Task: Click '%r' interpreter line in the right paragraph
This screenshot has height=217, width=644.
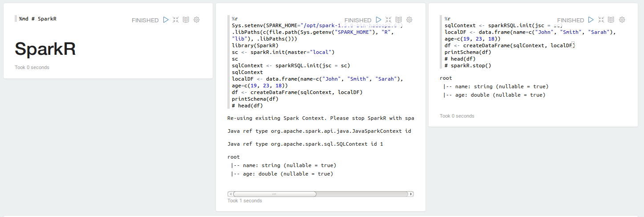Action: coord(448,19)
